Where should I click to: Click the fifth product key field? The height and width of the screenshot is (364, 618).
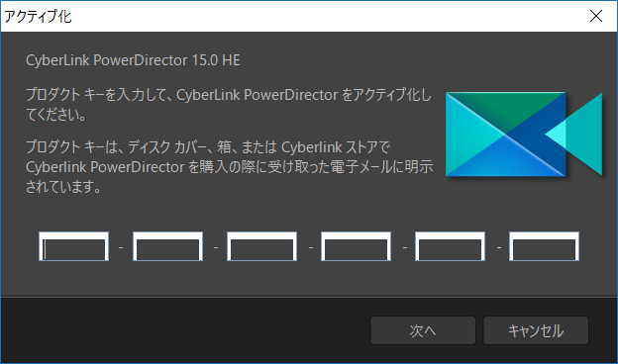450,246
